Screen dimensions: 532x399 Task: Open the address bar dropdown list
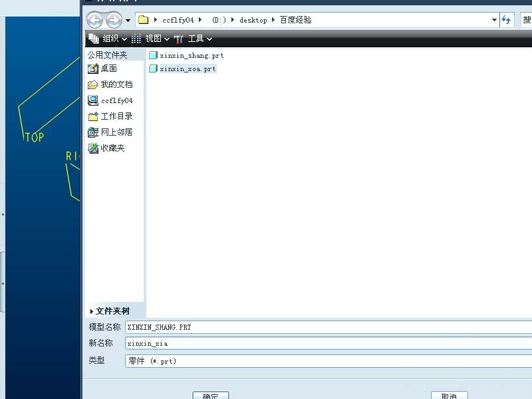(x=494, y=20)
